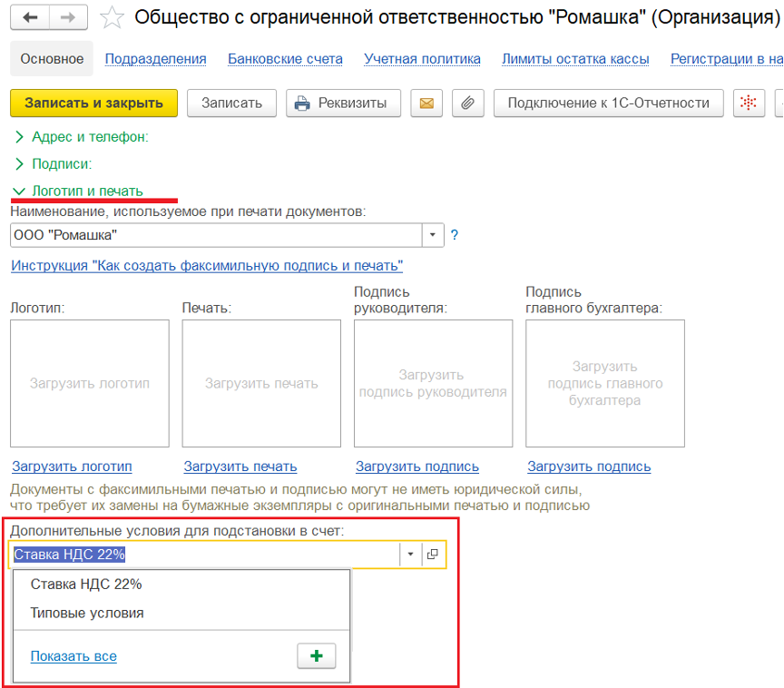The height and width of the screenshot is (688, 784).
Task: Expand the Подписи section
Action: point(61,164)
